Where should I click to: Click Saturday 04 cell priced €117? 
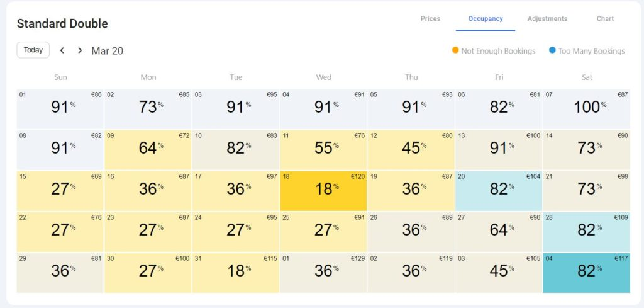(587, 273)
